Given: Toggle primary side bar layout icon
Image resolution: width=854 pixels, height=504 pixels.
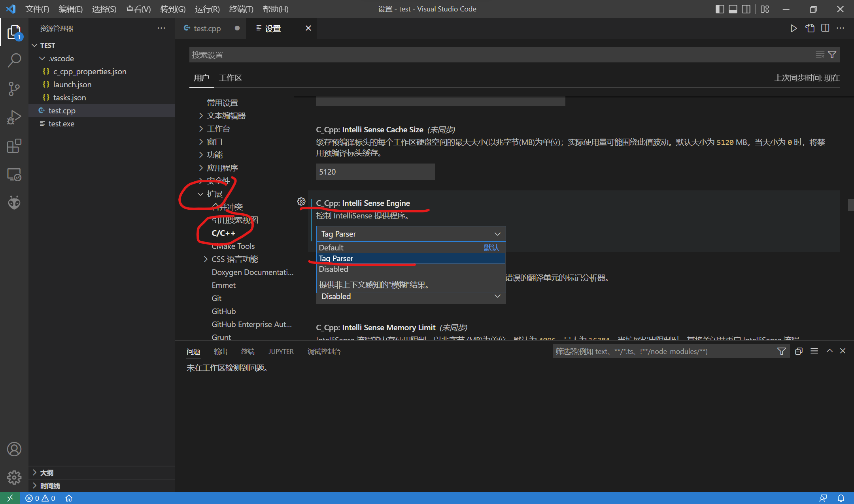Looking at the screenshot, I should point(720,9).
